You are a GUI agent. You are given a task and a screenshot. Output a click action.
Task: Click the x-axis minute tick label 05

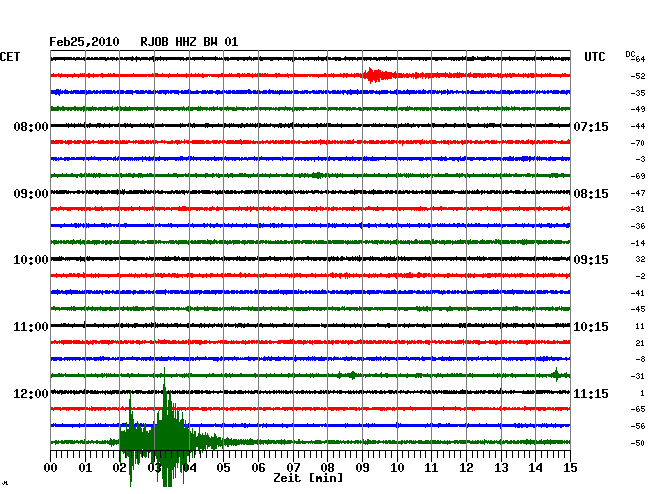(x=223, y=468)
